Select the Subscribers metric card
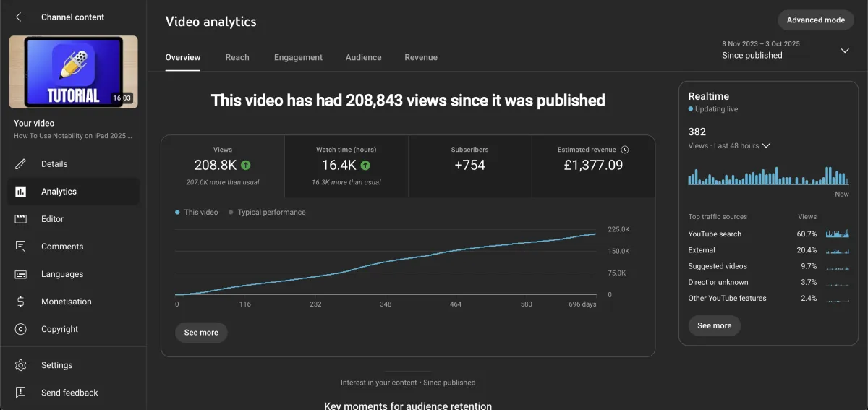Viewport: 868px width, 410px height. point(469,166)
